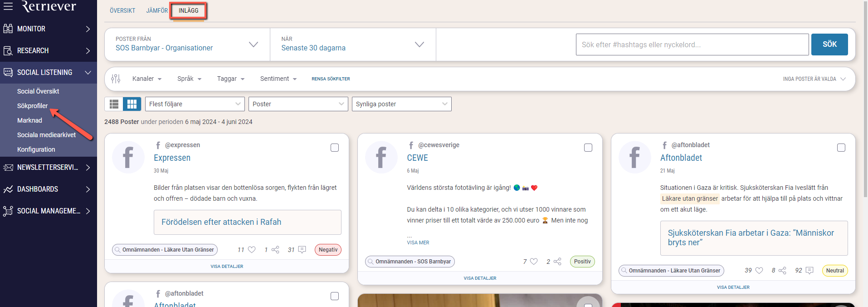Select the bottom @aftonbladet post checkbox
The height and width of the screenshot is (307, 868).
point(335,296)
